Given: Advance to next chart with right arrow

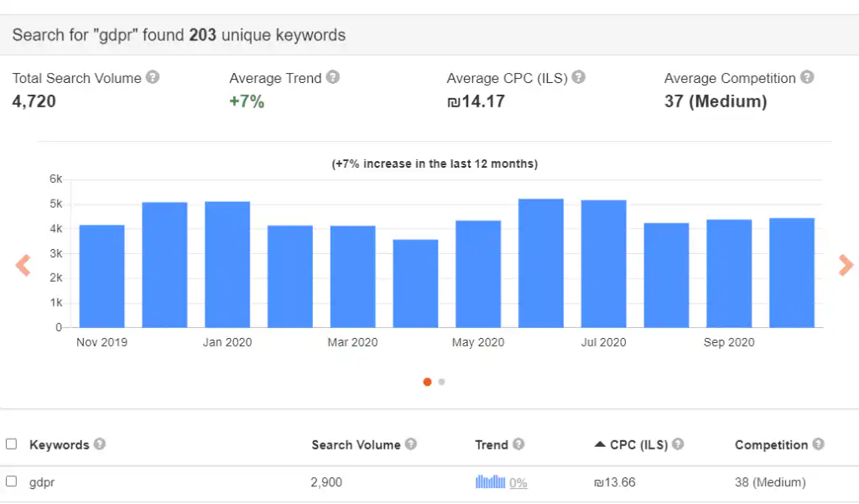Looking at the screenshot, I should tap(846, 266).
